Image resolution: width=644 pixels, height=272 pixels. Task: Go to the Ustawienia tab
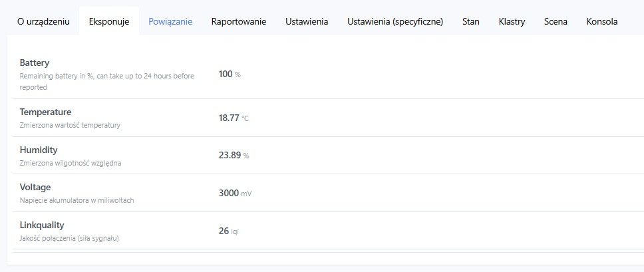coord(307,21)
